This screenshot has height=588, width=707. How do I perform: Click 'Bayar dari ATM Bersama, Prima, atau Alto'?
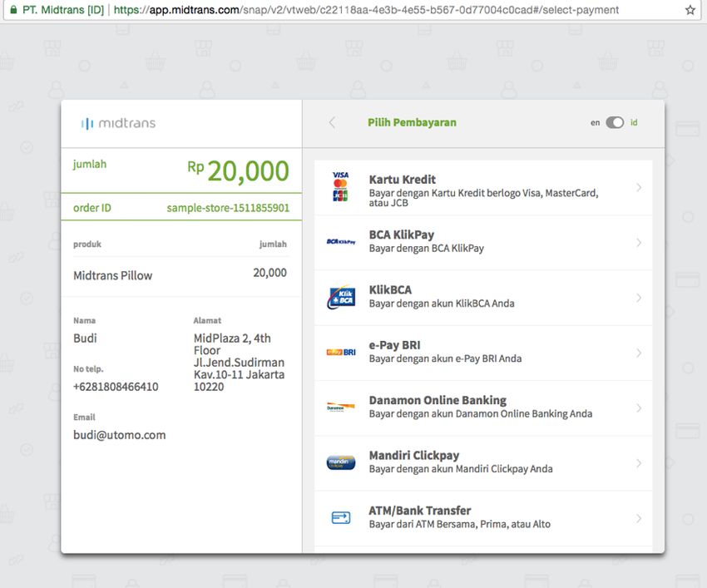459,524
